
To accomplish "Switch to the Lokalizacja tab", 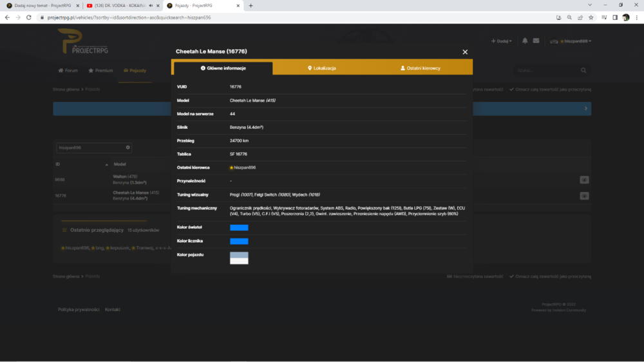I will [x=322, y=68].
